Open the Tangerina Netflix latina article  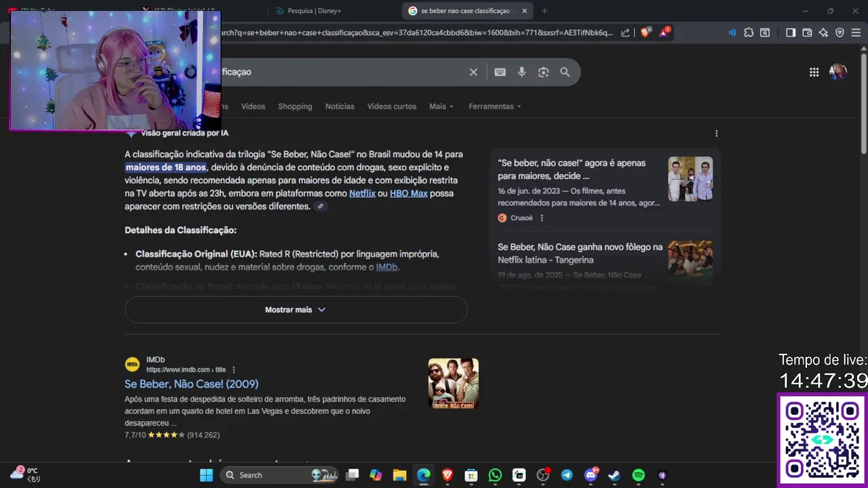pyautogui.click(x=580, y=253)
